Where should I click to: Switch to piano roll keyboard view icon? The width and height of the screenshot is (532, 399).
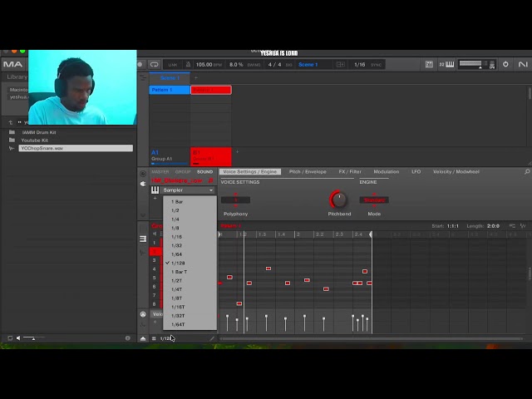[x=143, y=239]
